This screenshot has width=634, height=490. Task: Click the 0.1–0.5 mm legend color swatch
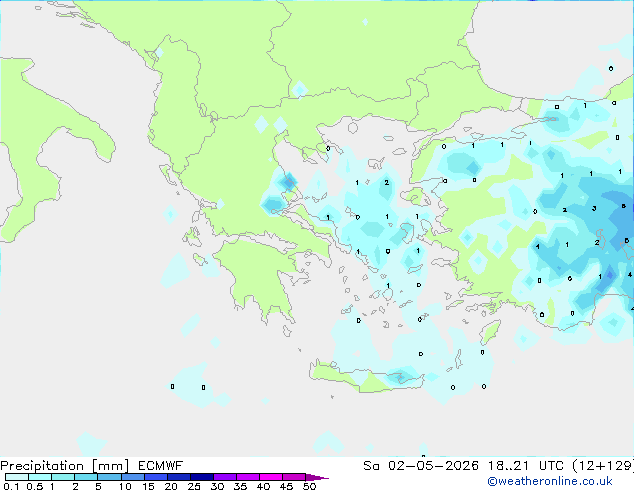click(x=17, y=477)
